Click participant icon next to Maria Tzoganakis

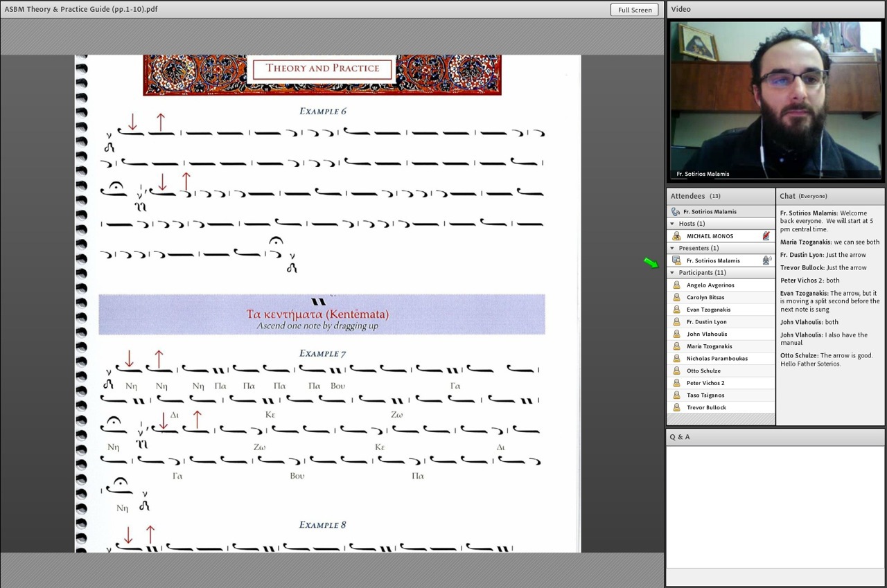click(677, 346)
